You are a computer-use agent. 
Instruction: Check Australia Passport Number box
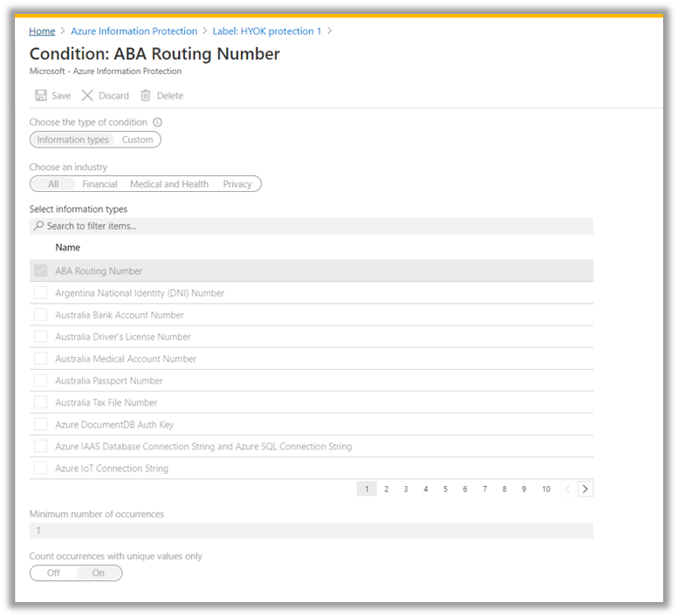[41, 380]
